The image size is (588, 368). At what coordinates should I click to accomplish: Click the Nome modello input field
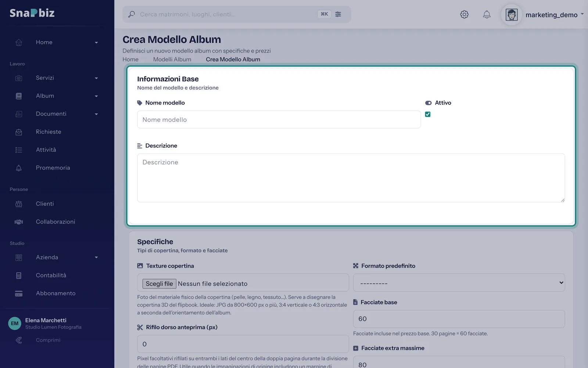(279, 120)
